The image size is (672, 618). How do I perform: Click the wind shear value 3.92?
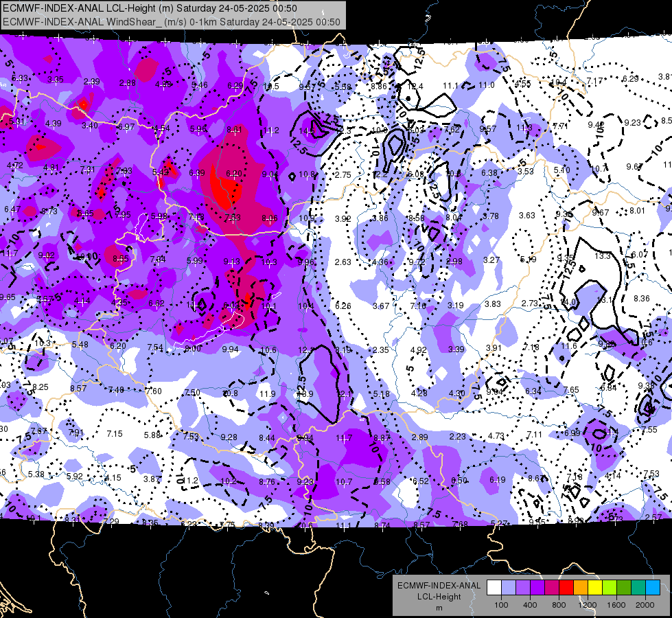[343, 218]
